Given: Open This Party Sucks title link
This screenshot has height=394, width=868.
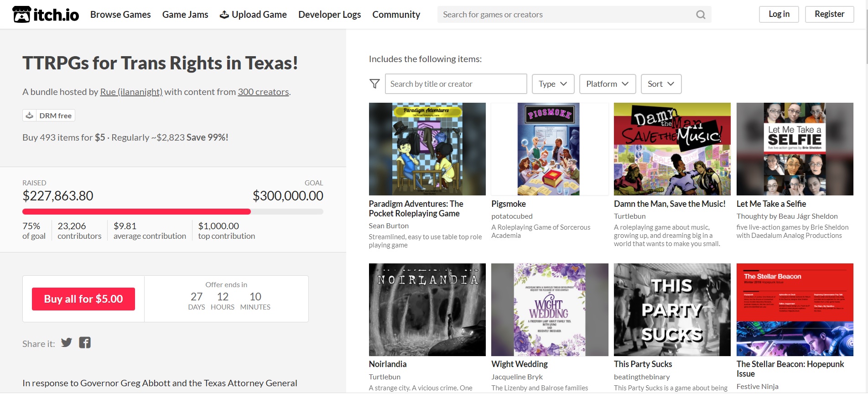Looking at the screenshot, I should click(x=643, y=364).
